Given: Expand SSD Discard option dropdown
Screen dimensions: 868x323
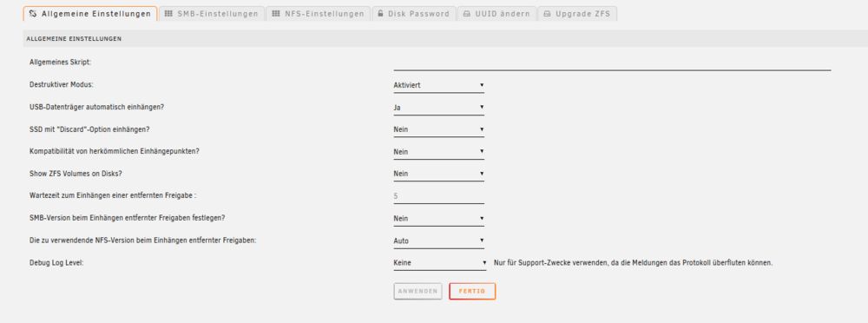Looking at the screenshot, I should [x=439, y=129].
